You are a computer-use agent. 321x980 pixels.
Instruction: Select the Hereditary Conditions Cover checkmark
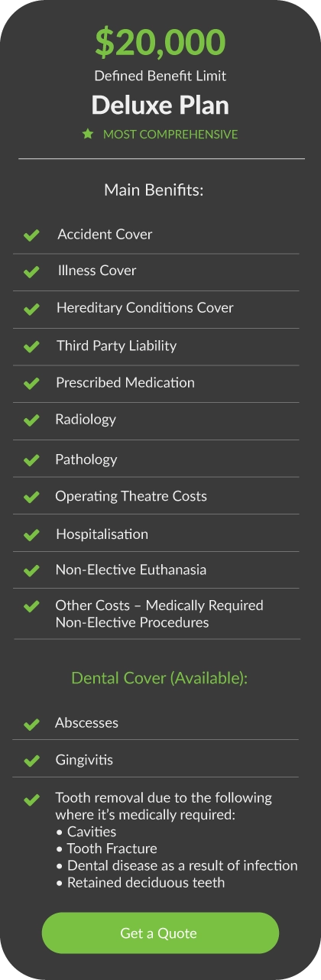[31, 309]
